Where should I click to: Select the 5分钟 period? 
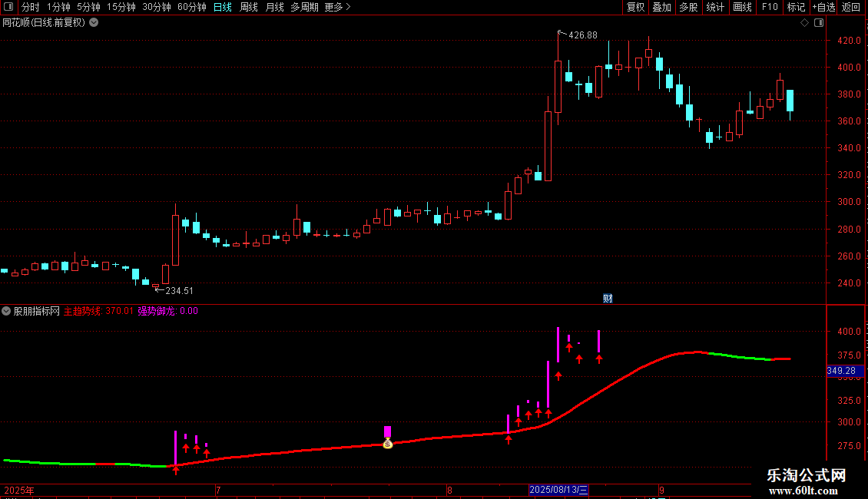(88, 7)
